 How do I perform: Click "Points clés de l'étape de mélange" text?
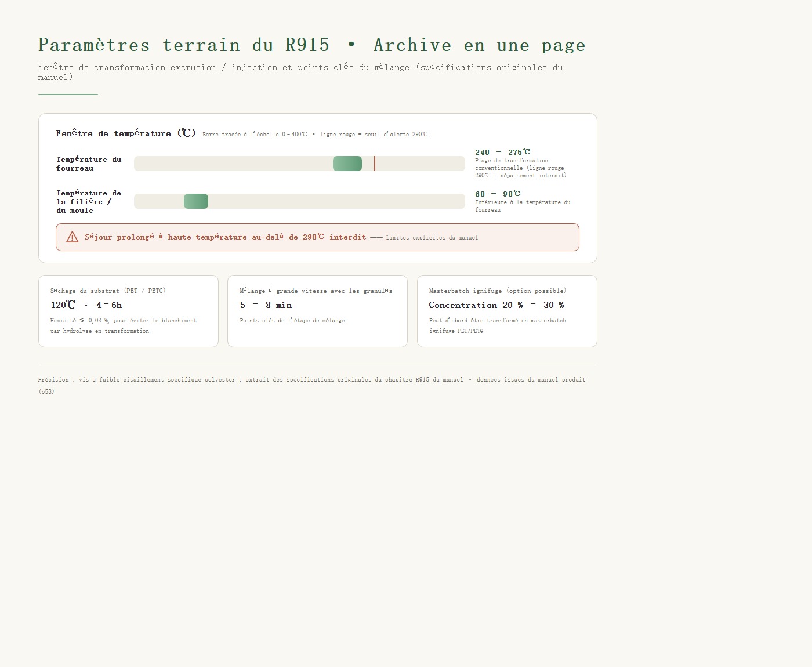[292, 320]
